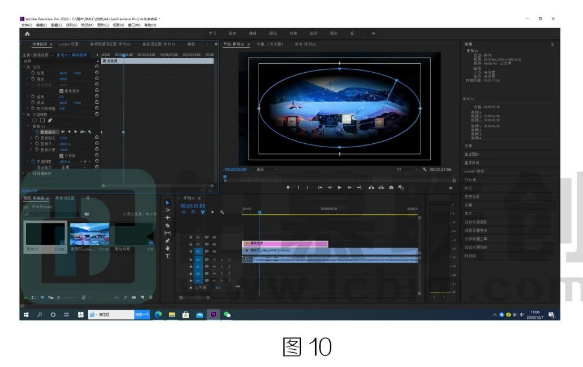
Task: Select the Slip tool
Action: click(167, 233)
